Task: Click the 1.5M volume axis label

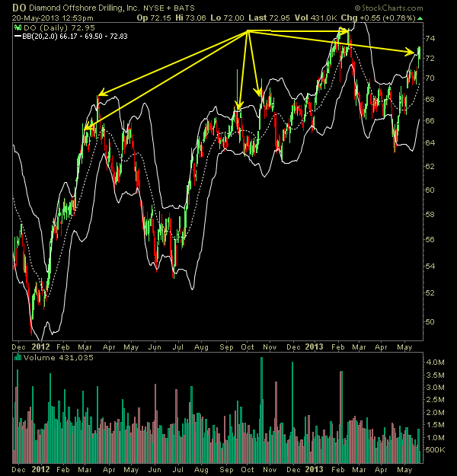Action: tap(435, 425)
